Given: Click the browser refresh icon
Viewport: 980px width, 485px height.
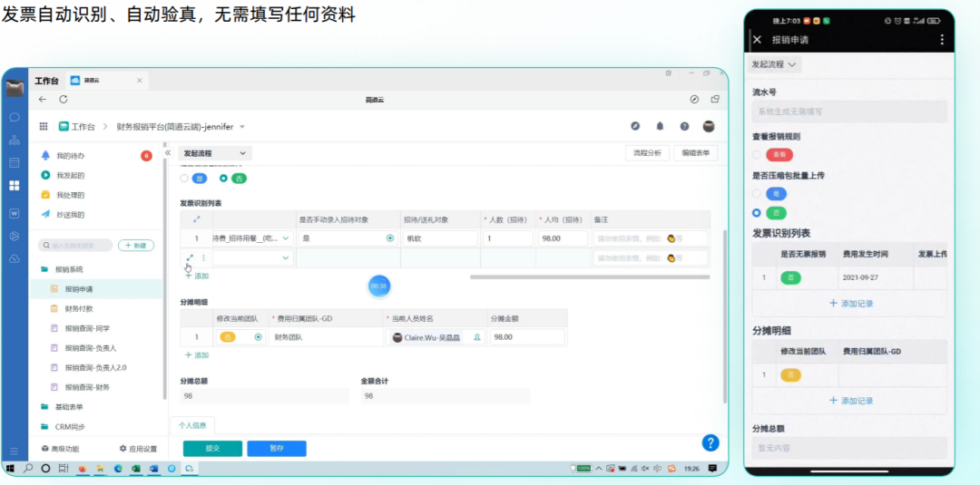Looking at the screenshot, I should tap(63, 99).
